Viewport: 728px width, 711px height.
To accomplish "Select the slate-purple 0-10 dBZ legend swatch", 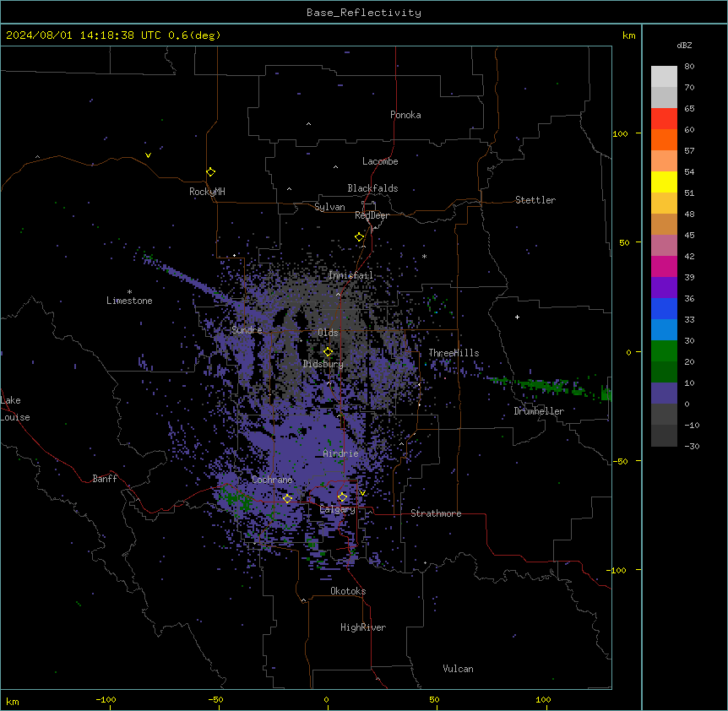I will pyautogui.click(x=664, y=393).
